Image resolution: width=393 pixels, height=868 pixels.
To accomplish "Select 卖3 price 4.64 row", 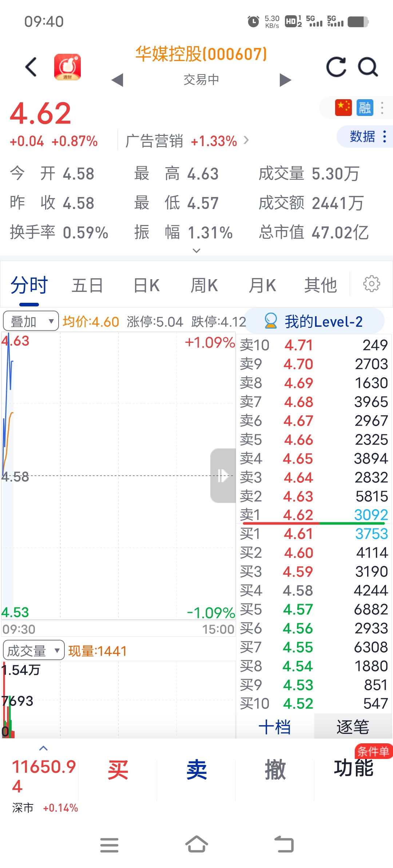I will coord(314,477).
